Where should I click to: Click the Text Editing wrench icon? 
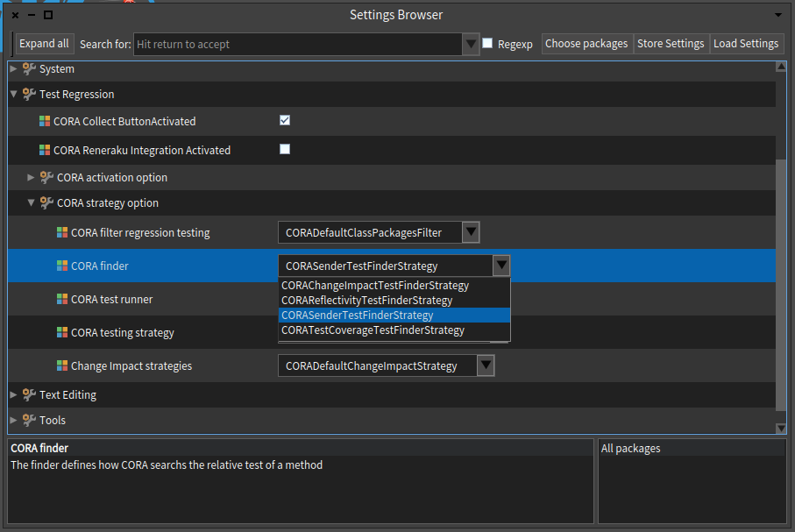29,394
